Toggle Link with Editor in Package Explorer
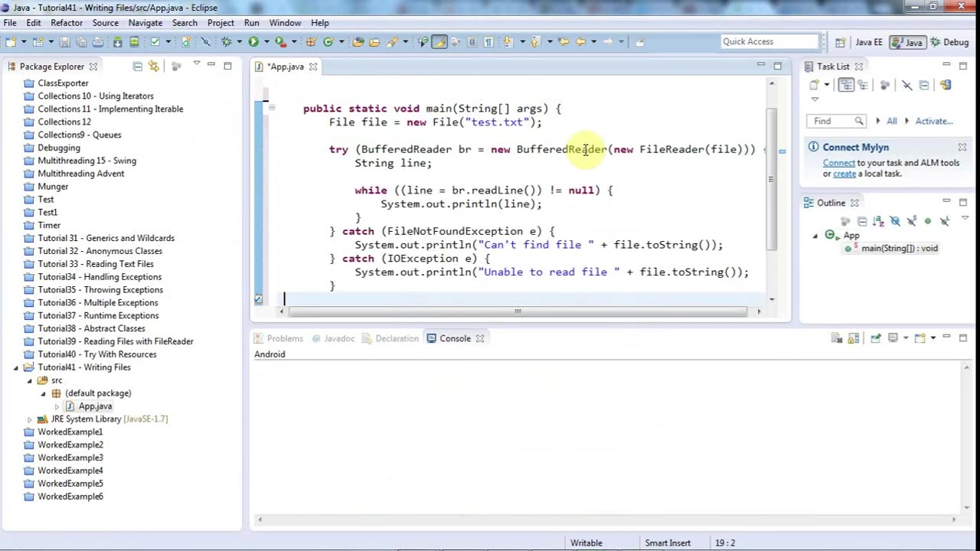Screen dimensions: 980x551 point(154,67)
